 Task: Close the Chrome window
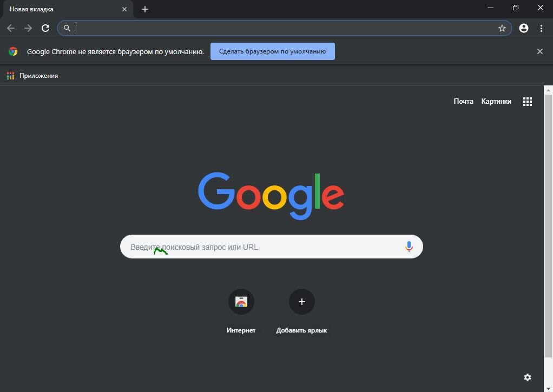coord(541,8)
